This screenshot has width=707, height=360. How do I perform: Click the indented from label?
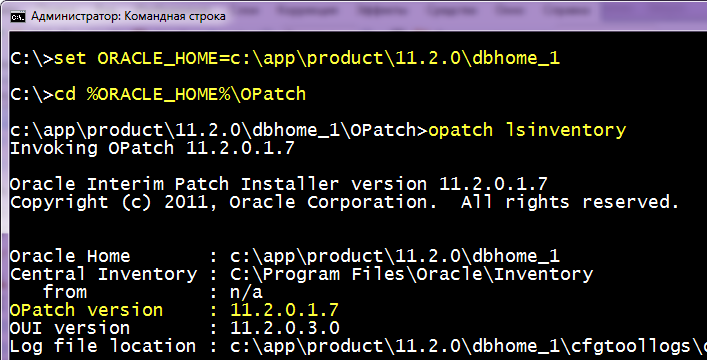coord(65,292)
